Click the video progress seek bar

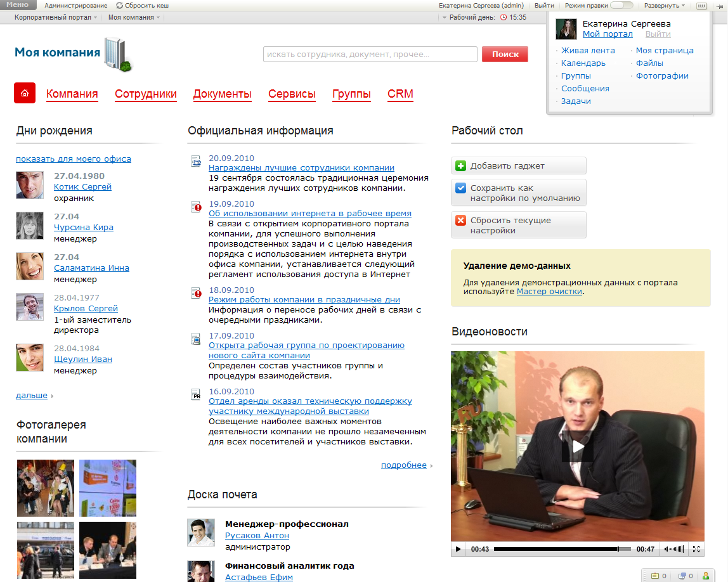point(561,549)
